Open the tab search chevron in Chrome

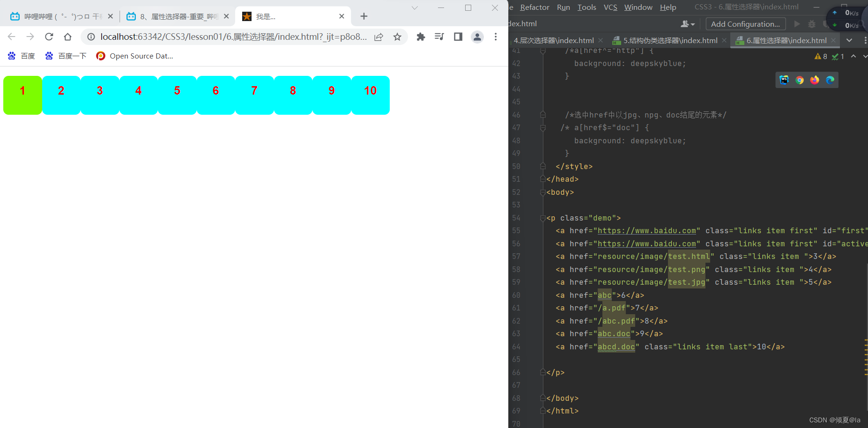coord(415,7)
